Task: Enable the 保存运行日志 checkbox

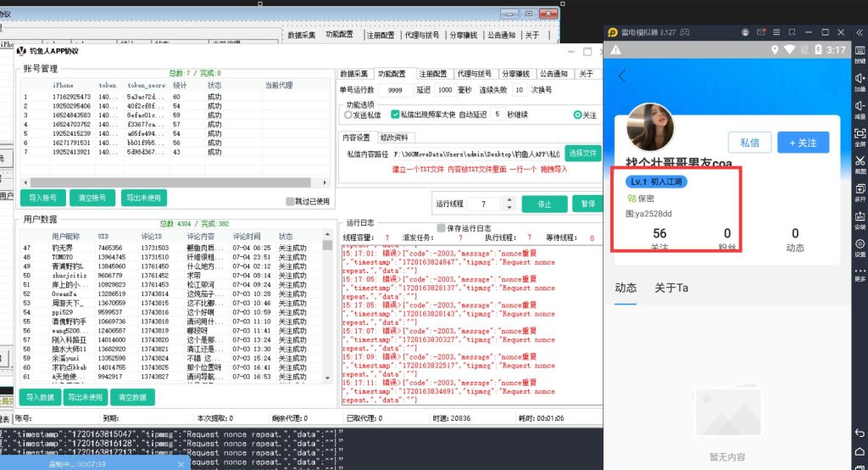Action: coord(441,227)
